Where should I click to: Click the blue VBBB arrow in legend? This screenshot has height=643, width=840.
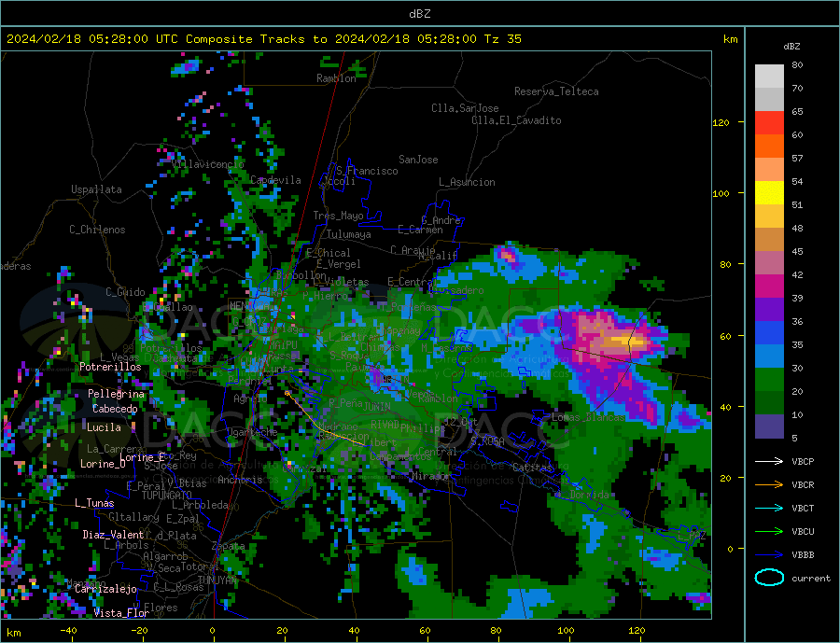pyautogui.click(x=769, y=554)
